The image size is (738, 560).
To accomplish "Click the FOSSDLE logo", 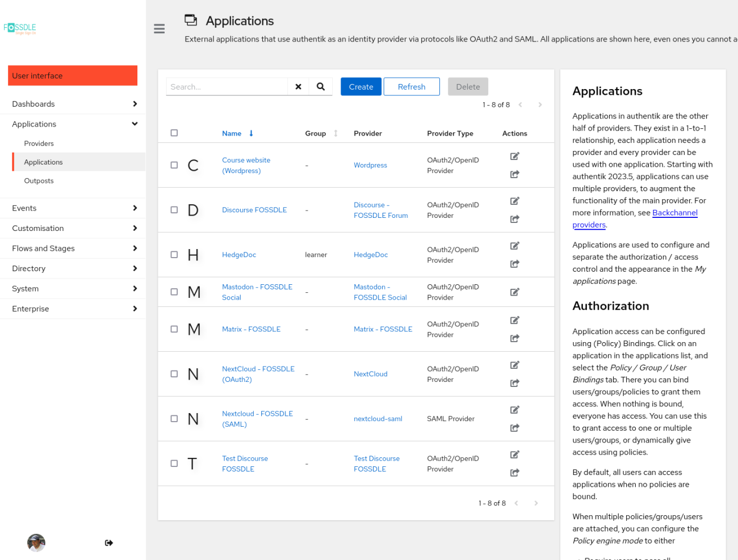I will pyautogui.click(x=20, y=28).
